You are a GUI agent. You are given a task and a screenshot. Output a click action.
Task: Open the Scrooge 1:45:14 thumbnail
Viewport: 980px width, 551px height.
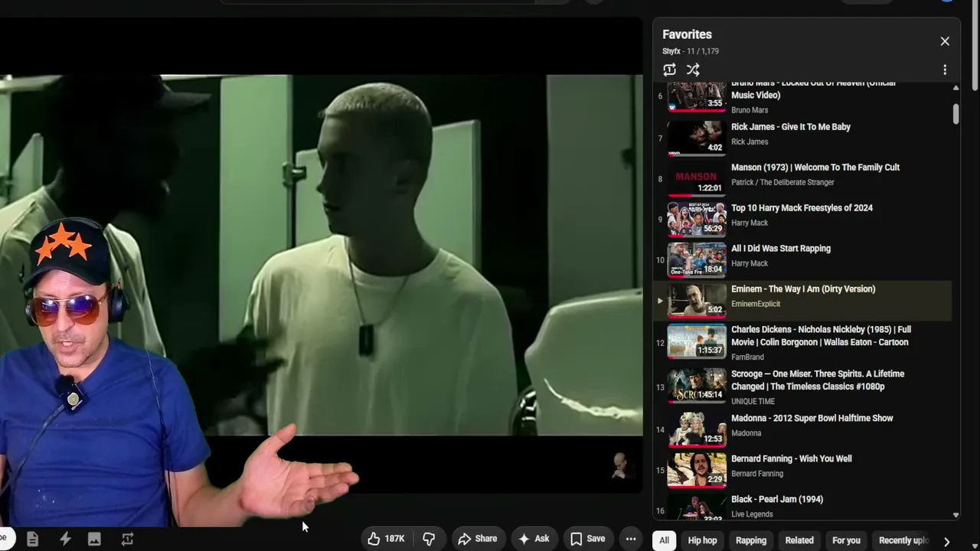coord(697,386)
